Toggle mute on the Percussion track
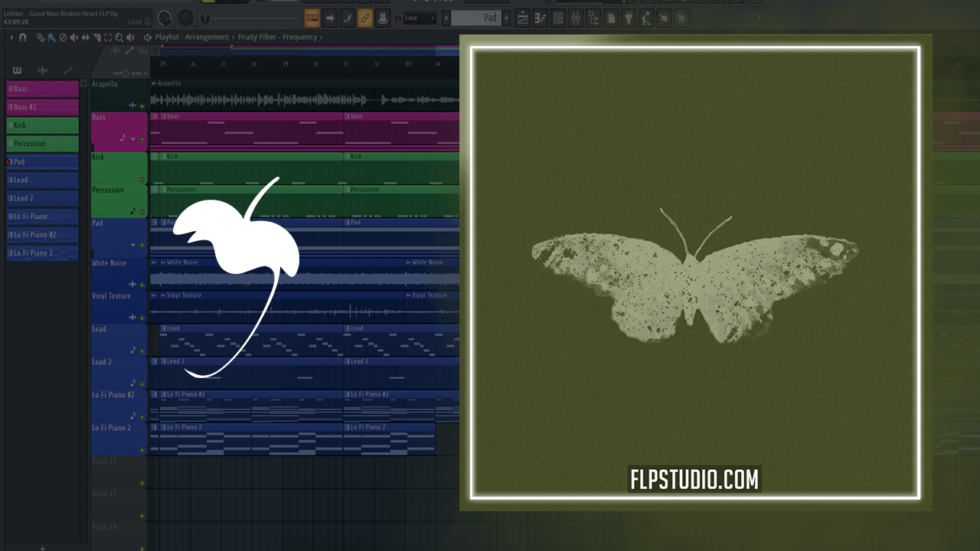This screenshot has height=551, width=980. pos(142,212)
